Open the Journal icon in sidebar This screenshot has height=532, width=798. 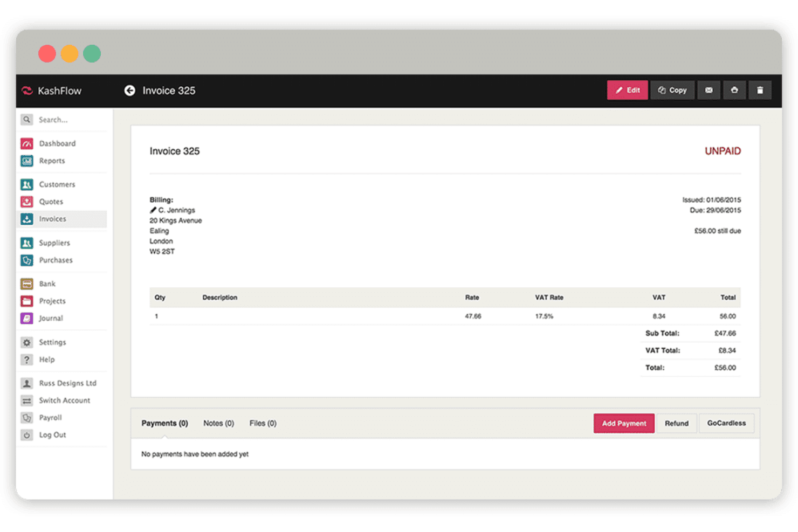pyautogui.click(x=27, y=319)
